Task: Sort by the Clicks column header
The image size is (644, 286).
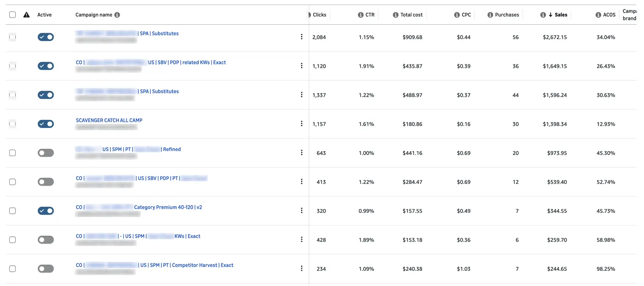Action: tap(319, 15)
